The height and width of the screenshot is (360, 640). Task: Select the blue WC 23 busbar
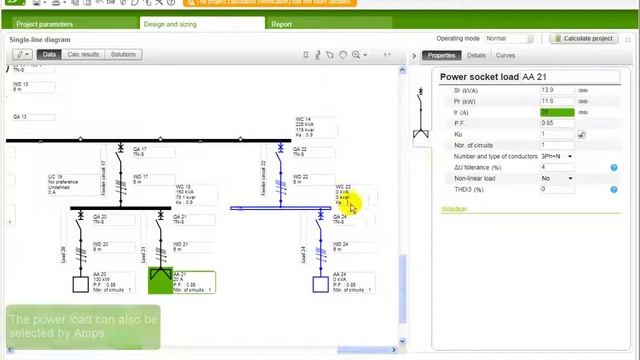pyautogui.click(x=280, y=208)
